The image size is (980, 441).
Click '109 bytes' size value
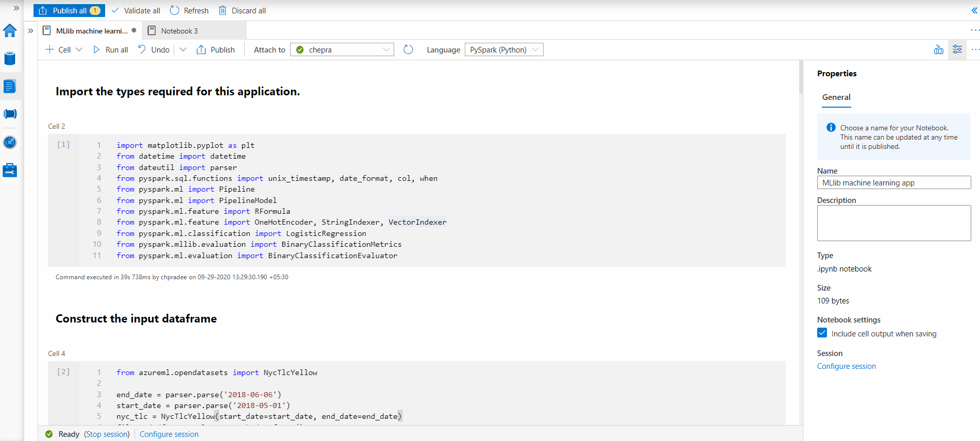pos(833,301)
